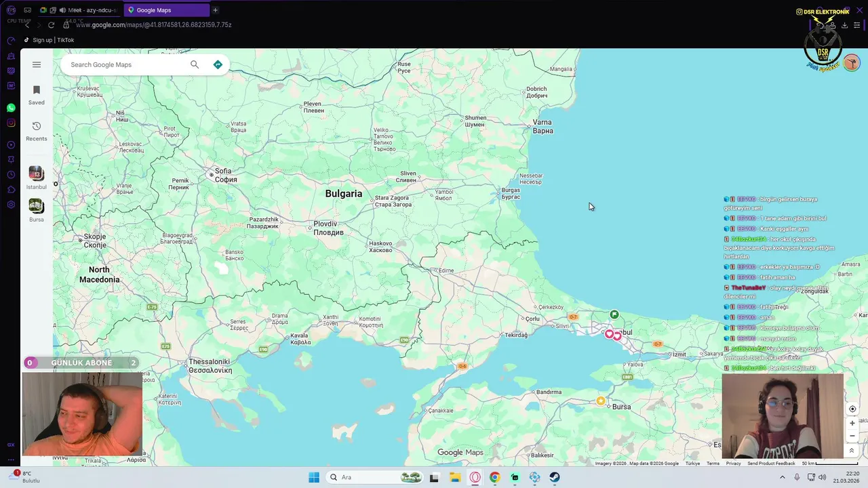
Task: Click the magnifier search icon
Action: pos(195,64)
